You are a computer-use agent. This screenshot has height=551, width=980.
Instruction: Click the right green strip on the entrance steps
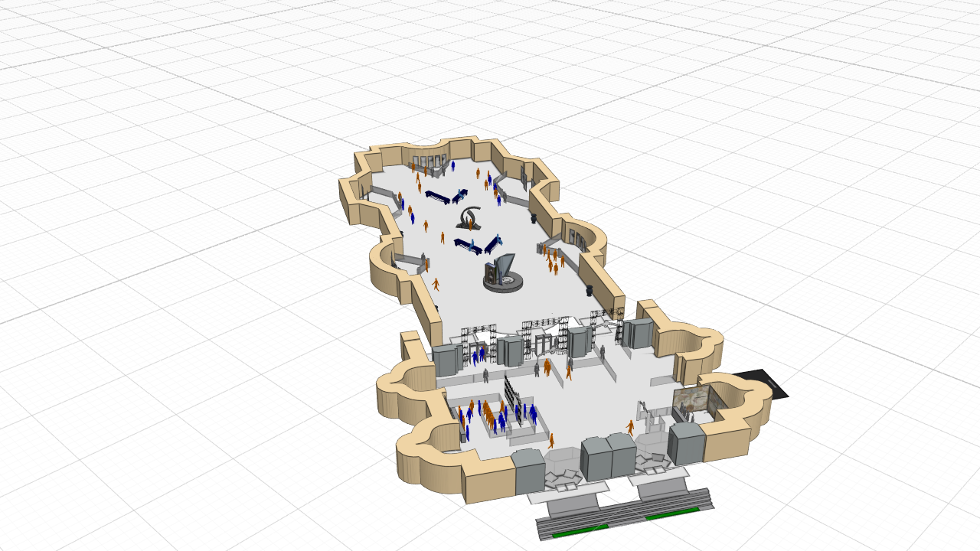[671, 514]
